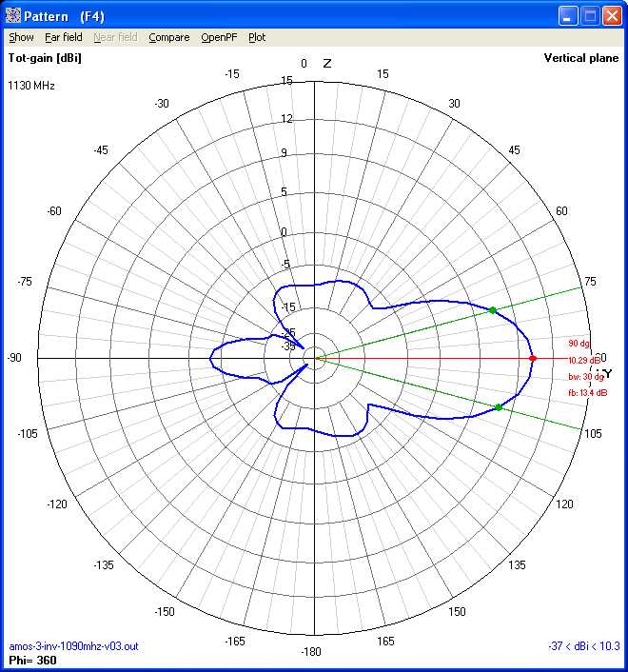Open the OpenPF menu
This screenshot has height=672, width=628.
[x=219, y=37]
